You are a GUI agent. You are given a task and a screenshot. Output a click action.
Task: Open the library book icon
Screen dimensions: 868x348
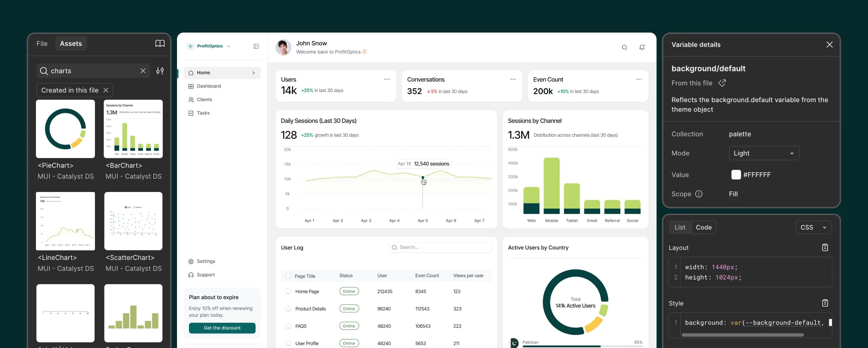click(x=160, y=43)
